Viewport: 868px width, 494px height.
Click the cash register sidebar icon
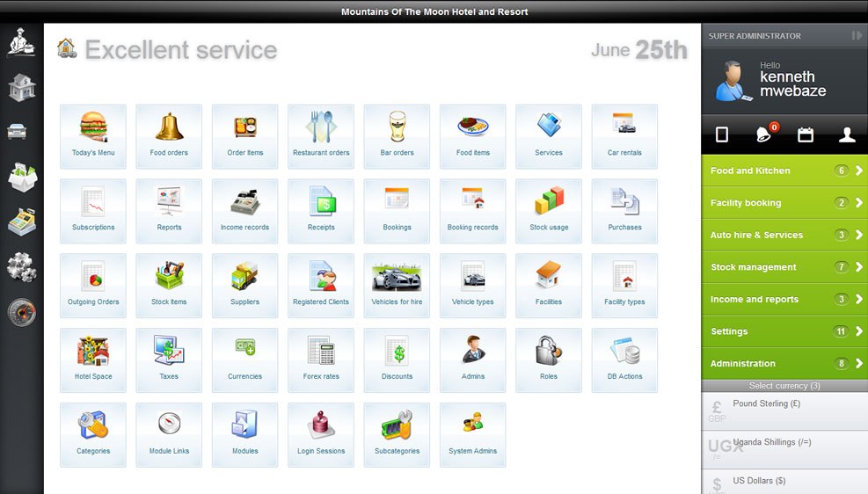(22, 222)
